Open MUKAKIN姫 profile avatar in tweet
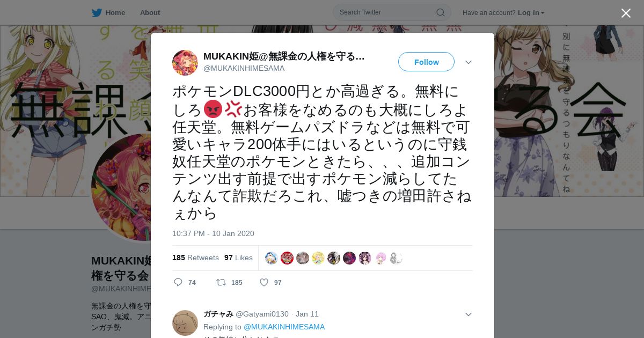 (x=185, y=63)
